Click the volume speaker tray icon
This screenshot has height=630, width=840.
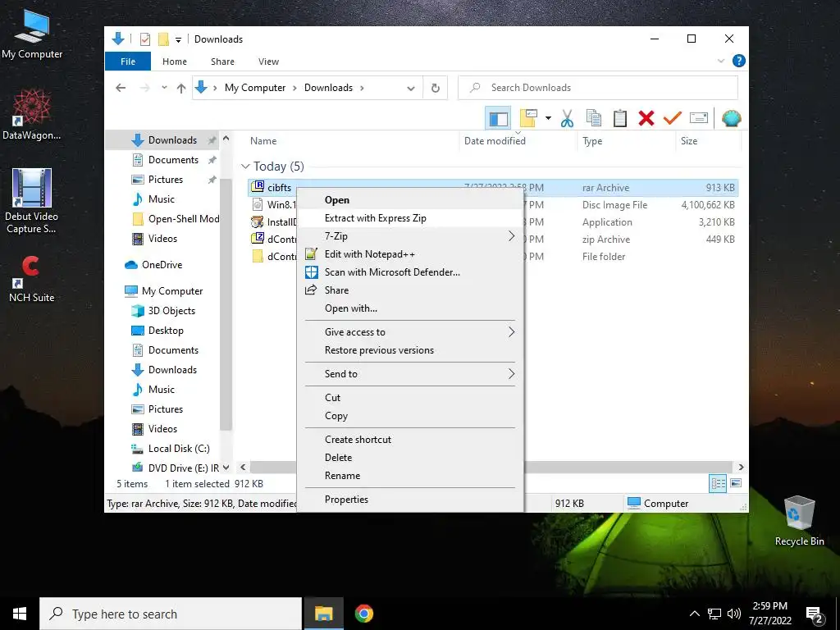click(734, 614)
